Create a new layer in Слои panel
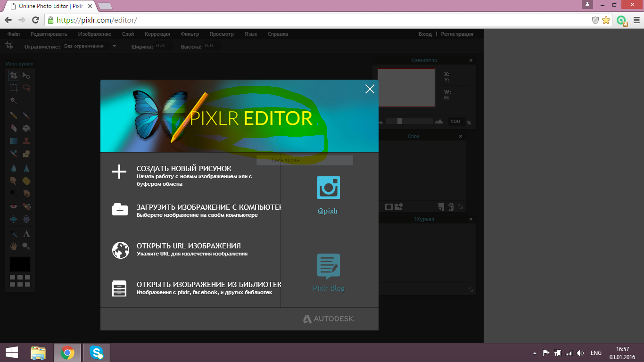The image size is (644, 362). 441,206
